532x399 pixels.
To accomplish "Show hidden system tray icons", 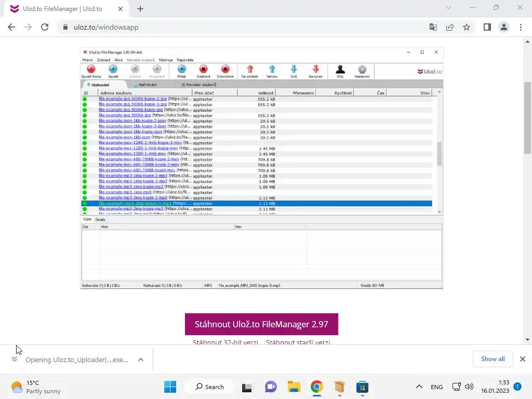I will click(x=419, y=387).
